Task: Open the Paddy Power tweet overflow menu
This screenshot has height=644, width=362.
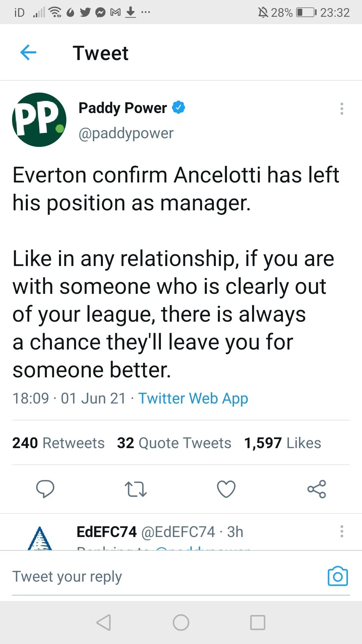Action: [342, 109]
